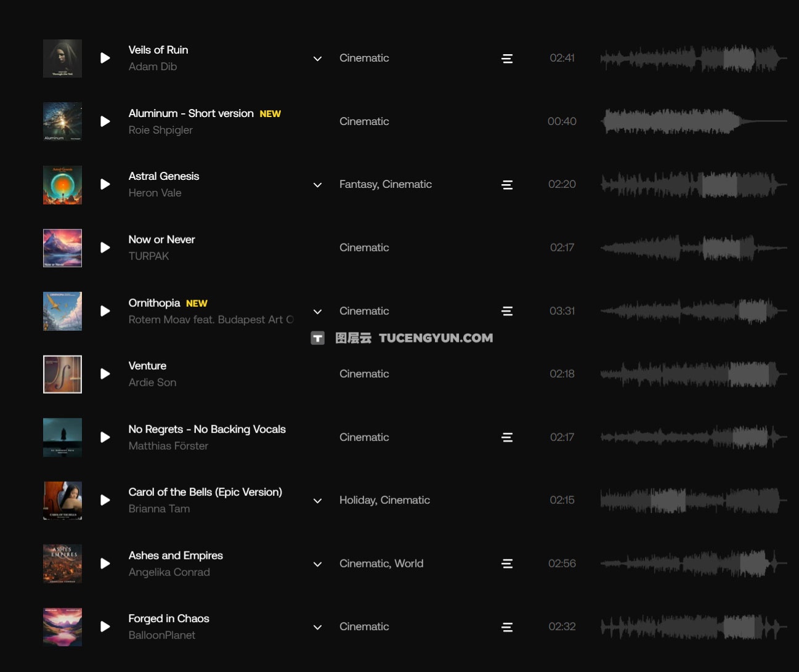Seek within Now or Never waveform
The height and width of the screenshot is (672, 799).
[694, 248]
